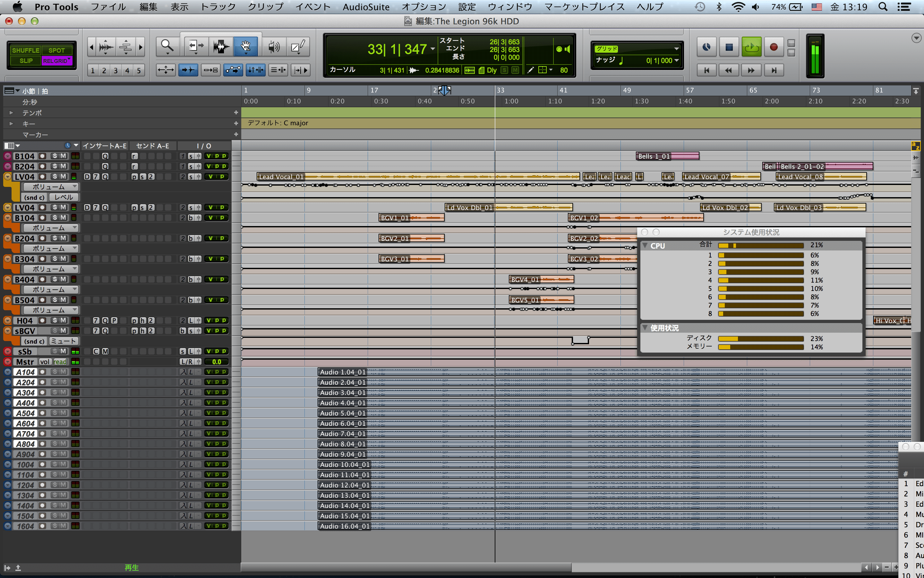The width and height of the screenshot is (924, 578).
Task: Click the online sync clock button
Action: coord(706,47)
